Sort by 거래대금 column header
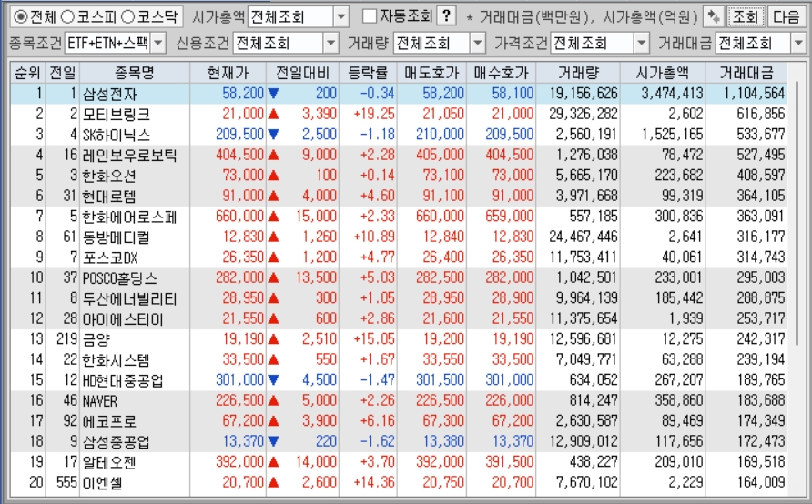The width and height of the screenshot is (812, 504). click(x=746, y=73)
